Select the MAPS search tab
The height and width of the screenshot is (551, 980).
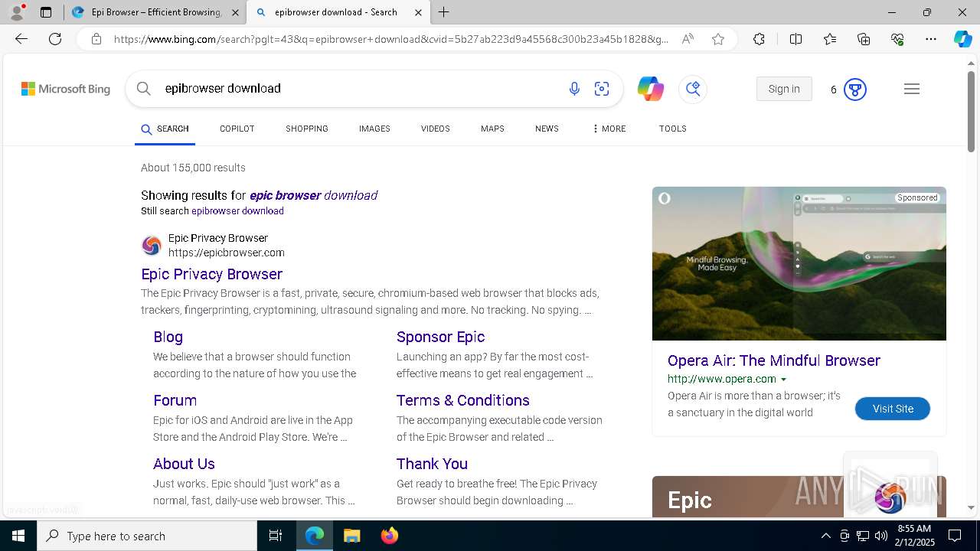(x=492, y=129)
